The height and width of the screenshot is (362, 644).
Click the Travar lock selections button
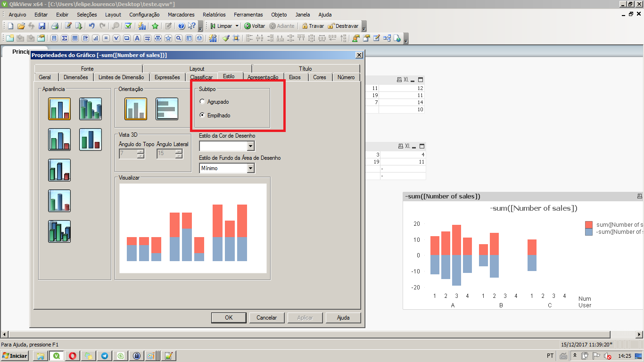[x=313, y=26]
